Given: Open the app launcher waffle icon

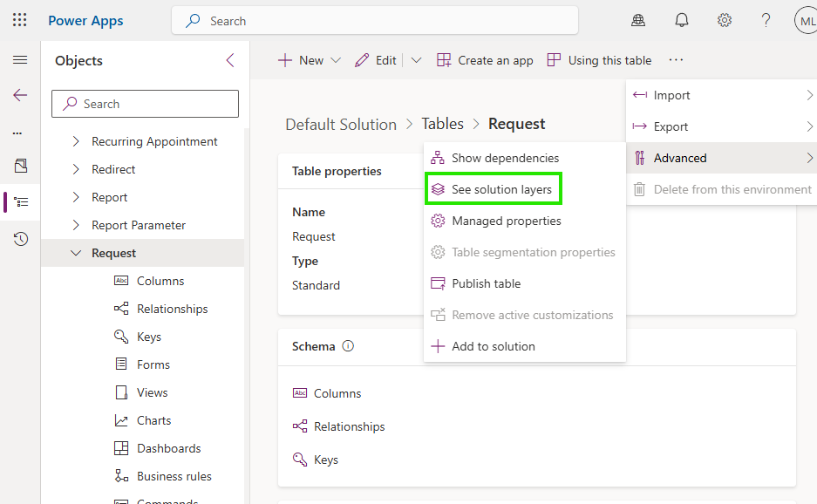Looking at the screenshot, I should tap(19, 20).
